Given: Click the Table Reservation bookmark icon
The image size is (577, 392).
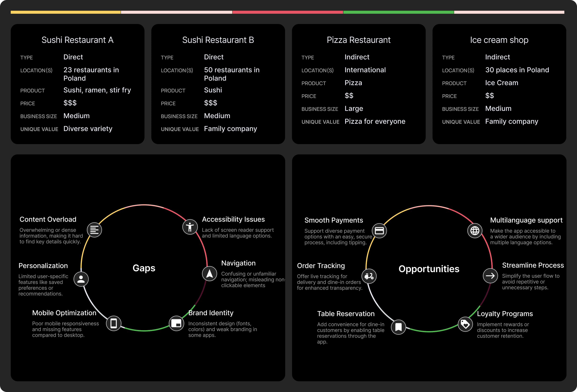Looking at the screenshot, I should click(398, 327).
